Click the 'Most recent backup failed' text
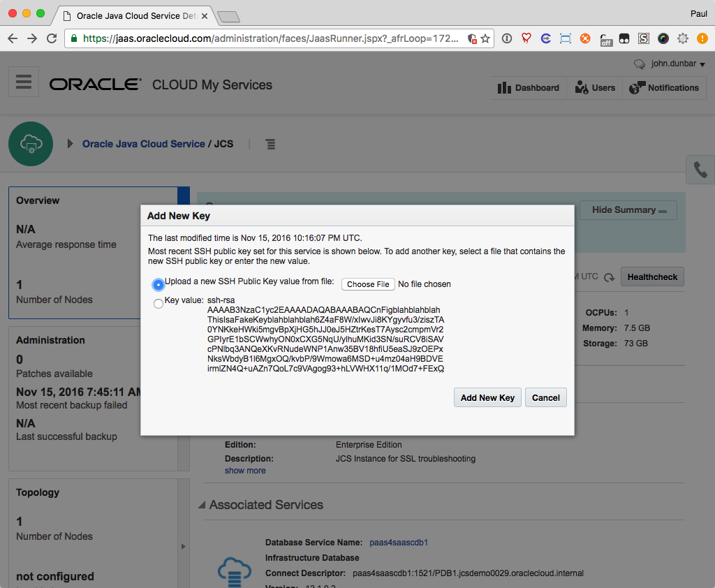This screenshot has width=715, height=588. [x=72, y=405]
